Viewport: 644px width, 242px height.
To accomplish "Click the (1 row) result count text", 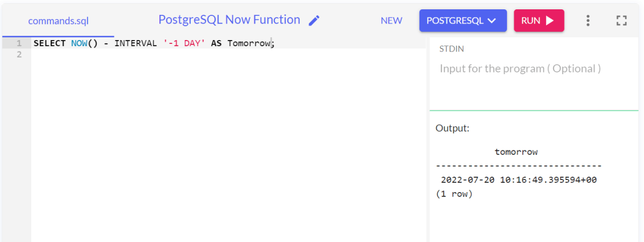I will coord(454,194).
